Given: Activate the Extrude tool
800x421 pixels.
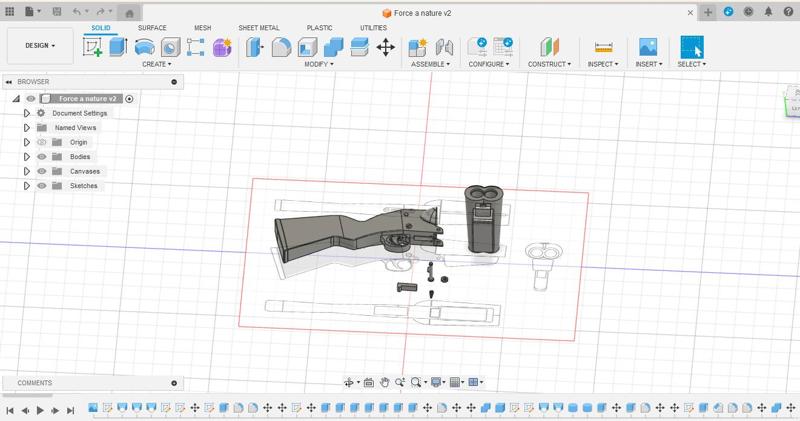Looking at the screenshot, I should tap(118, 47).
